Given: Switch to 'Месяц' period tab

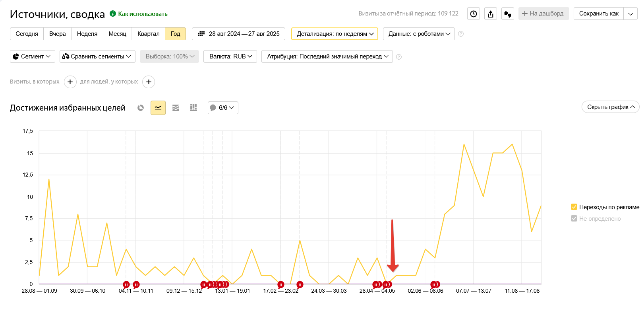Looking at the screenshot, I should tap(117, 34).
